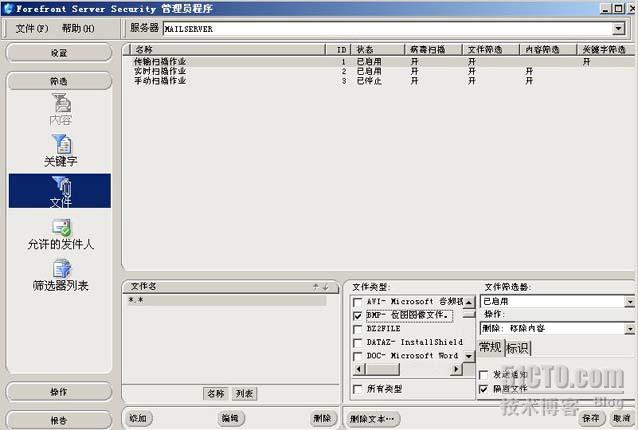Move file name down with down arrow
The height and width of the screenshot is (430, 638).
tap(326, 287)
